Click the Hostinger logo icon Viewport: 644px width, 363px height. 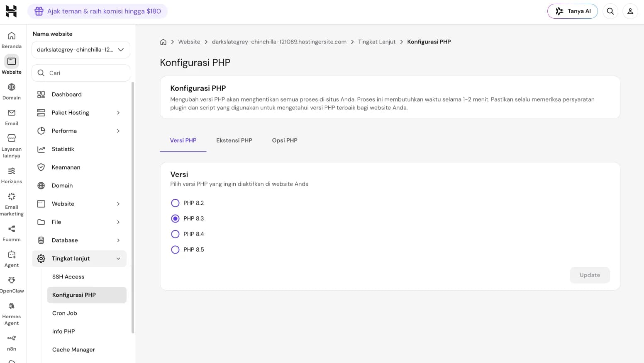[x=11, y=11]
